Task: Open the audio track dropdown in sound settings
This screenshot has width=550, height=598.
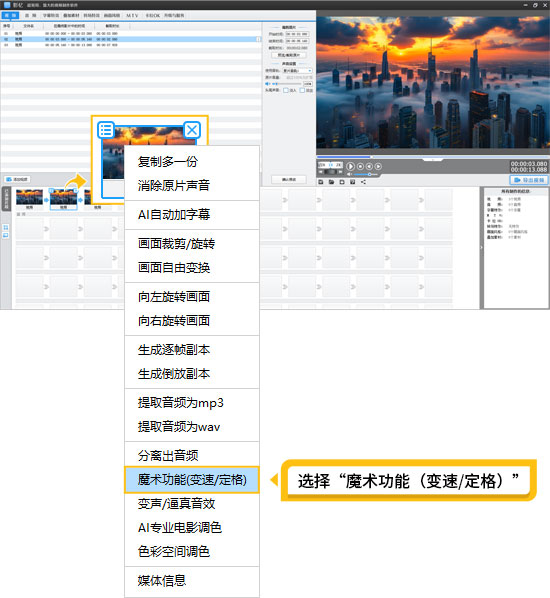Action: [297, 71]
